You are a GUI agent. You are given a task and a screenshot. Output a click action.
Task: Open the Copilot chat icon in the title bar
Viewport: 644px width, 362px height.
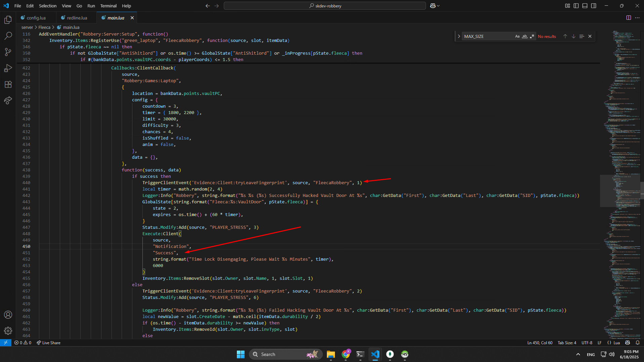tap(433, 6)
